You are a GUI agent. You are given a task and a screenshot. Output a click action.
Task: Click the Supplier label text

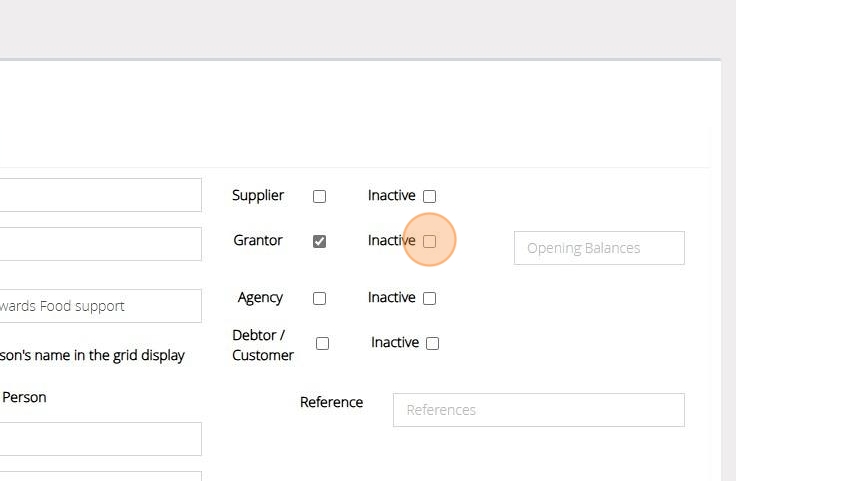pyautogui.click(x=258, y=195)
